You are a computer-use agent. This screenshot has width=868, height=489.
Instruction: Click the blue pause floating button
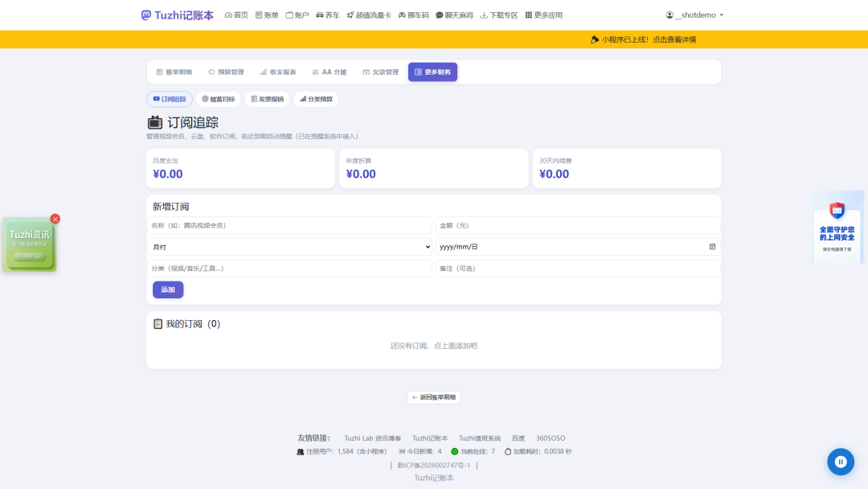(841, 462)
